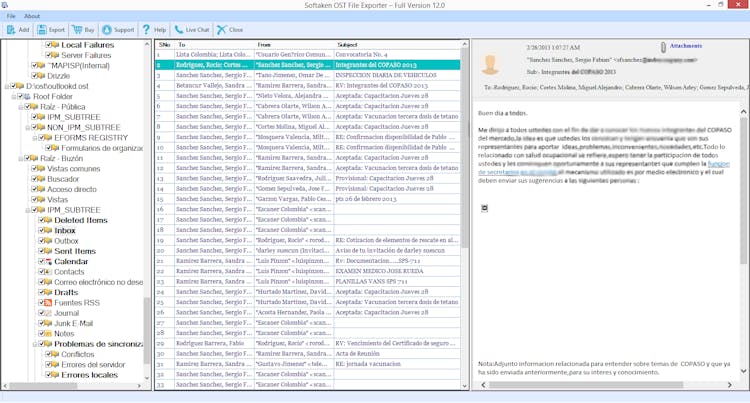
Task: Click the Buy shopping cart icon
Action: 77,30
